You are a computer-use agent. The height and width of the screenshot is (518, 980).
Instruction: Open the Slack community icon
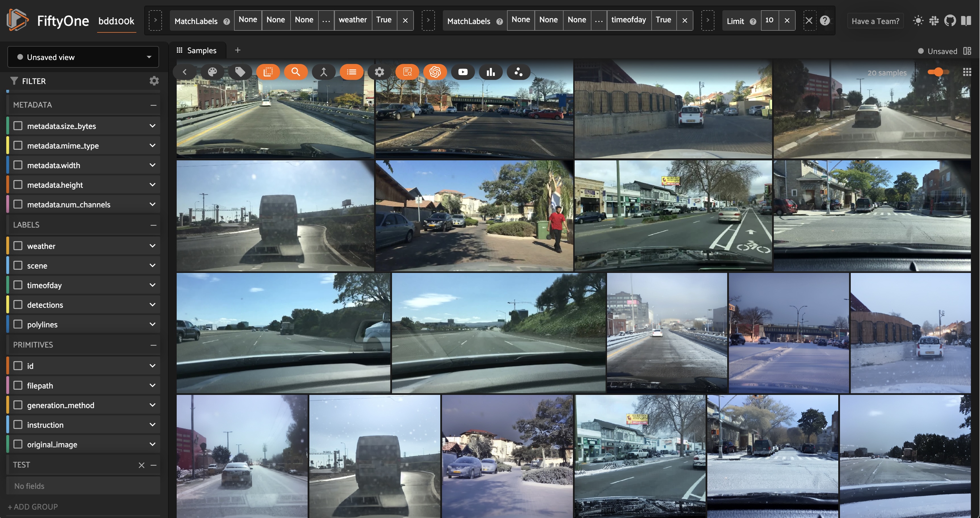coord(934,20)
